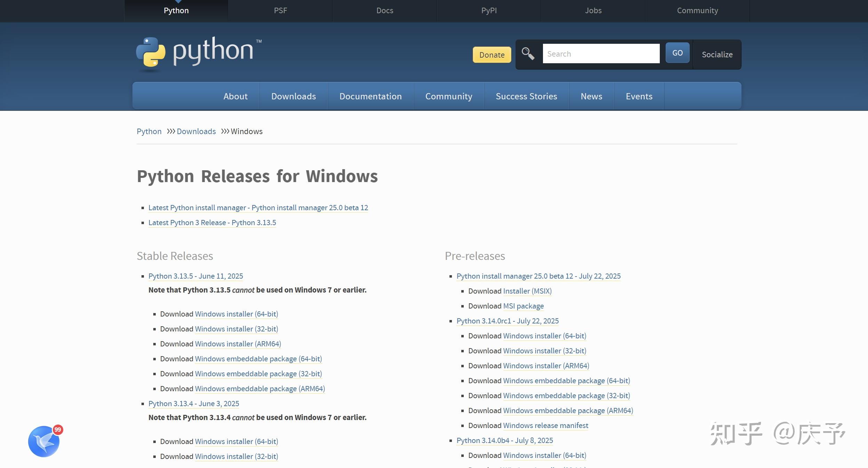Open the Latest Python 3 Release 3.13.5 link

point(212,222)
